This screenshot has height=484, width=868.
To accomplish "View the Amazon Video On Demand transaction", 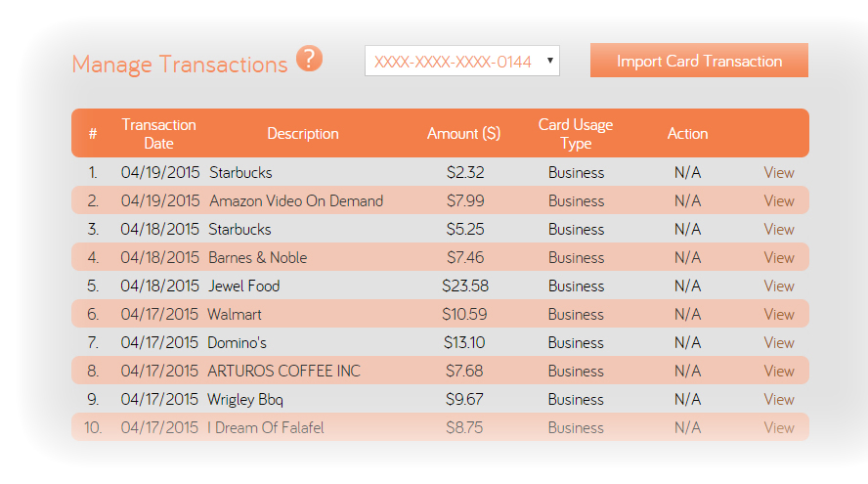I will point(778,201).
